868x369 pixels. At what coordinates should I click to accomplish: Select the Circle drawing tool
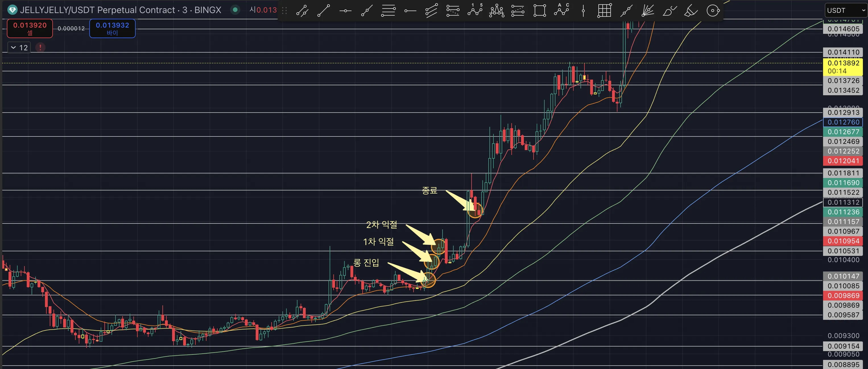tap(713, 11)
